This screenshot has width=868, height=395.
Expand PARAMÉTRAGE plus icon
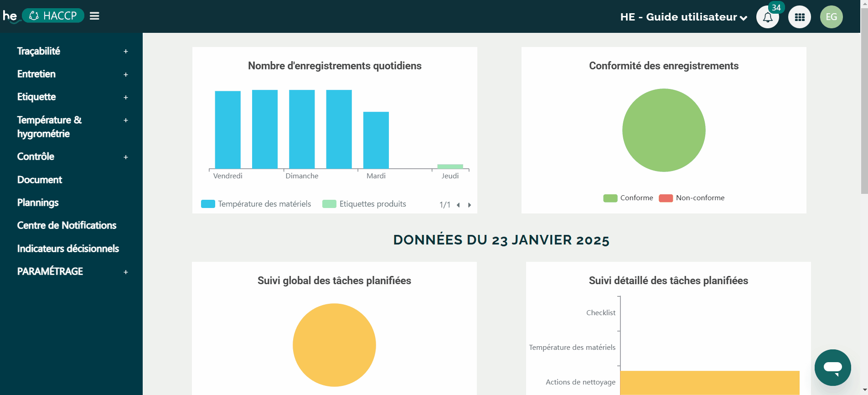(x=126, y=272)
